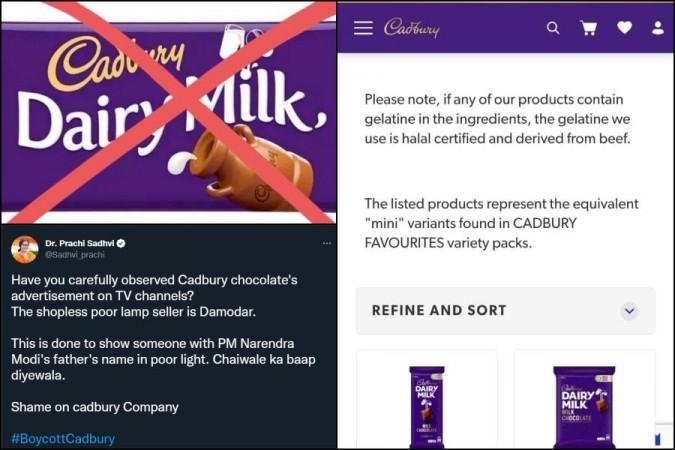Click the gelatine halal certified notice text
This screenshot has width=675, height=450.
497,119
